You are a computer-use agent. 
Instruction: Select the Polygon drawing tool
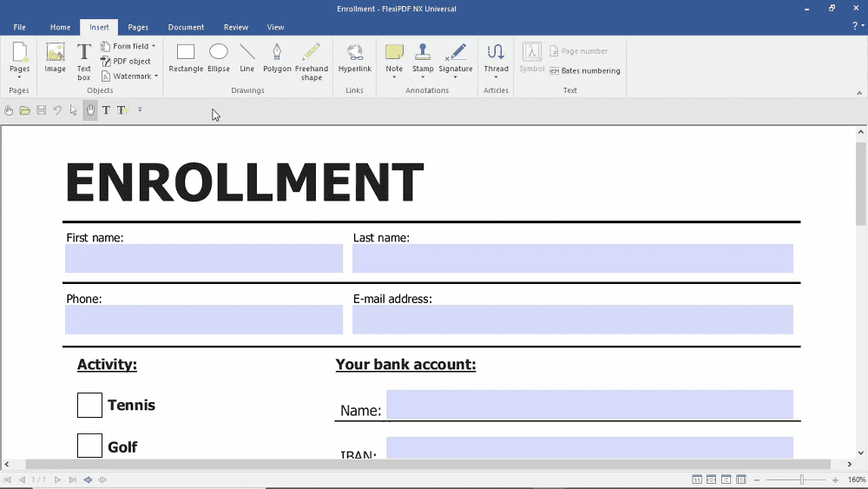pyautogui.click(x=277, y=57)
